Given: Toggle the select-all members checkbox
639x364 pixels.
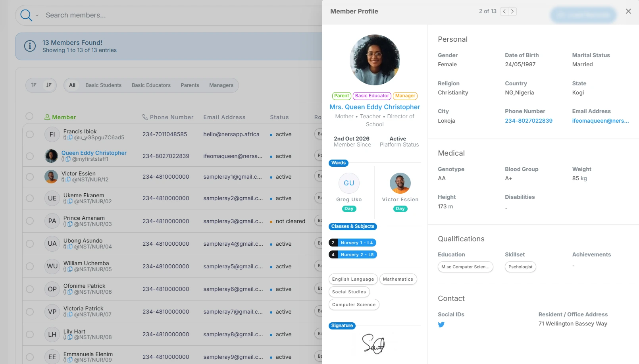Looking at the screenshot, I should [29, 116].
